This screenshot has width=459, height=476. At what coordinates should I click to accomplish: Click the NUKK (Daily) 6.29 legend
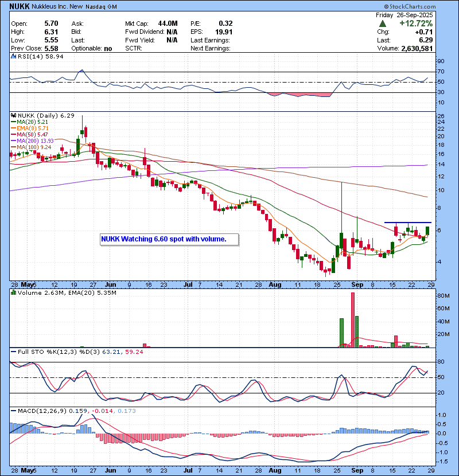point(46,116)
